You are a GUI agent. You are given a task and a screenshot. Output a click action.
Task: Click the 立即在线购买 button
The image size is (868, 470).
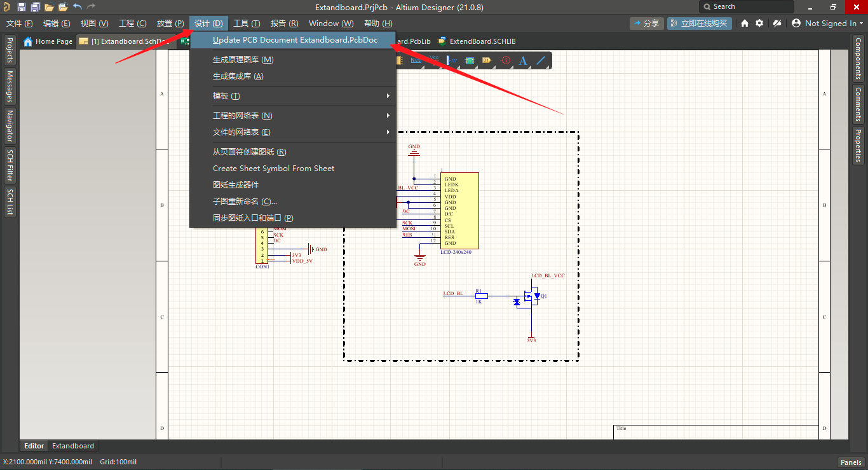(700, 24)
